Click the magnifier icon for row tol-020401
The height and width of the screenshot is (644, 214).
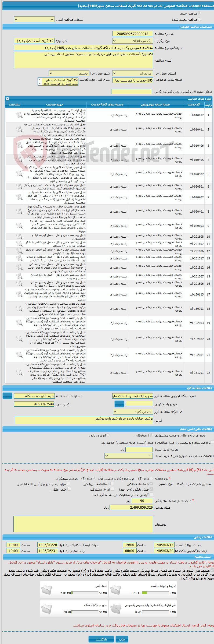(x=19, y=212)
